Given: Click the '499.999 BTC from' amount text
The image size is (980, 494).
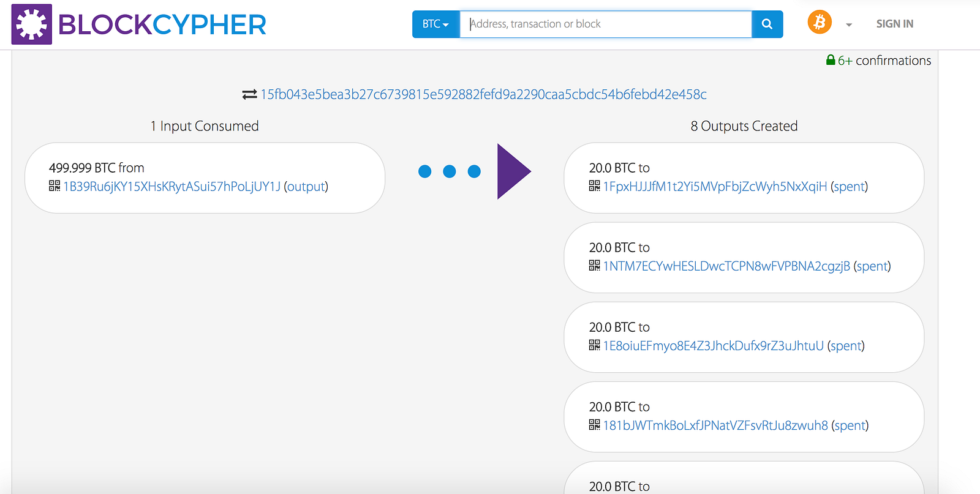Looking at the screenshot, I should 97,168.
